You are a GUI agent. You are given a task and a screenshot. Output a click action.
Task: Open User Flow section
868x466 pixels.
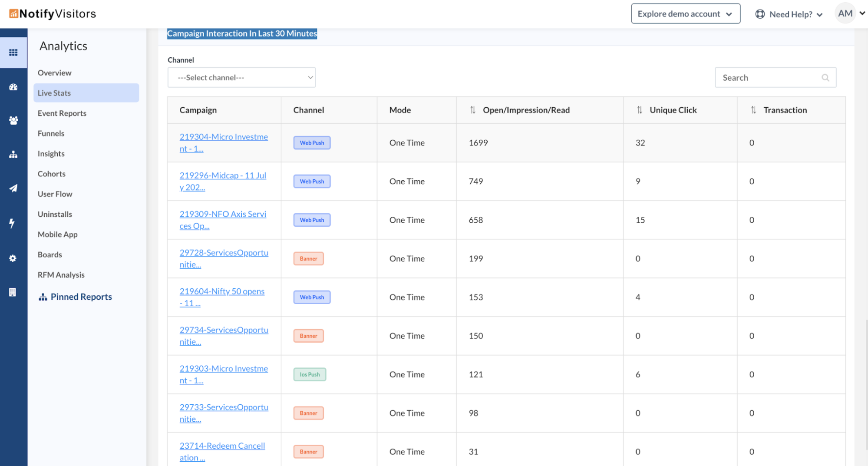pos(55,194)
